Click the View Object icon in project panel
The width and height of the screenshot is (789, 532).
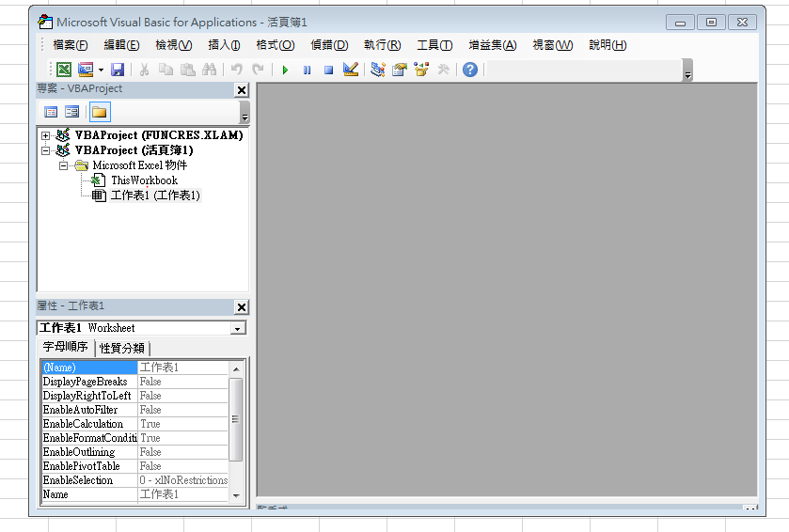[72, 112]
